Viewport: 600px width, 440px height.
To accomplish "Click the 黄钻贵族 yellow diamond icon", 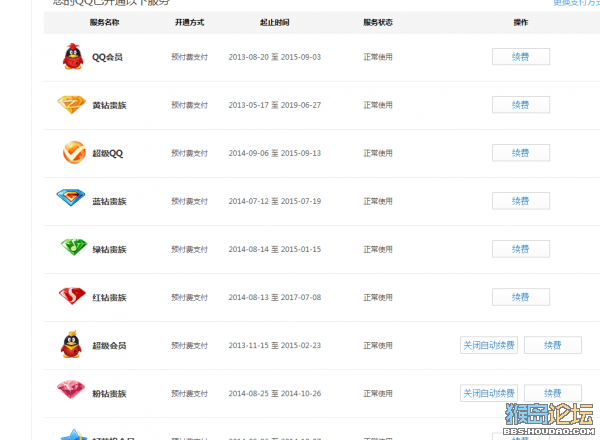I will [72, 104].
